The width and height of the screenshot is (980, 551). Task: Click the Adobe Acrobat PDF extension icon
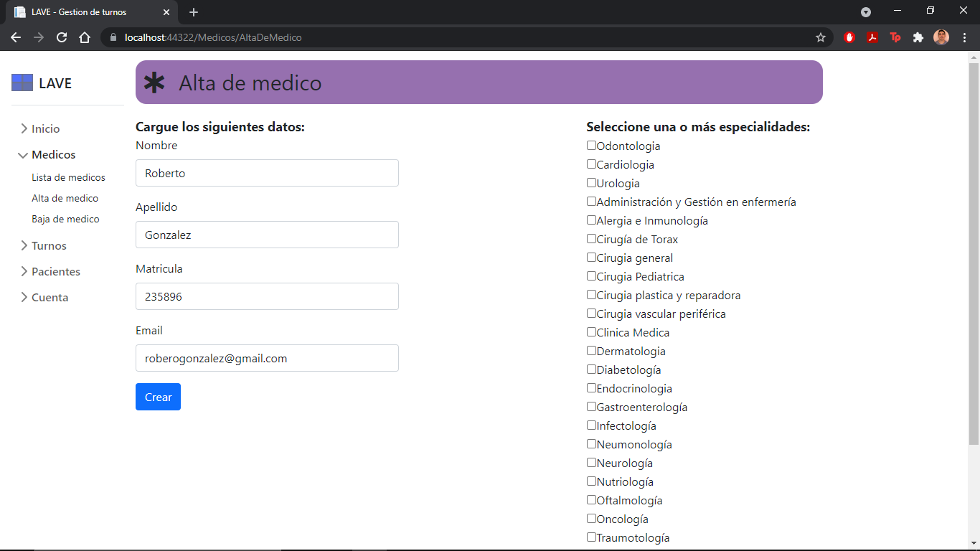tap(872, 37)
